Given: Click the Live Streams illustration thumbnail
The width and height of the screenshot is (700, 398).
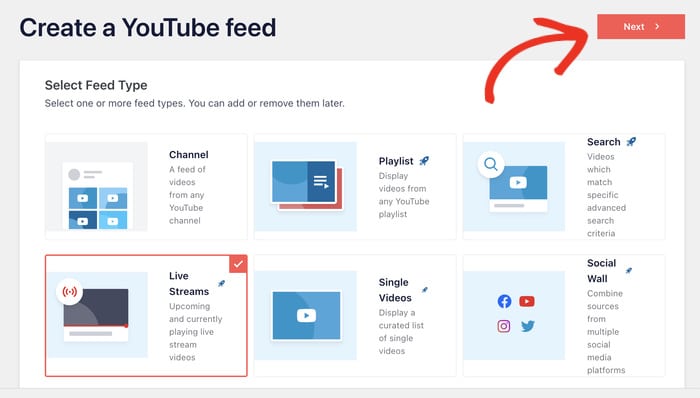Looking at the screenshot, I should click(97, 315).
